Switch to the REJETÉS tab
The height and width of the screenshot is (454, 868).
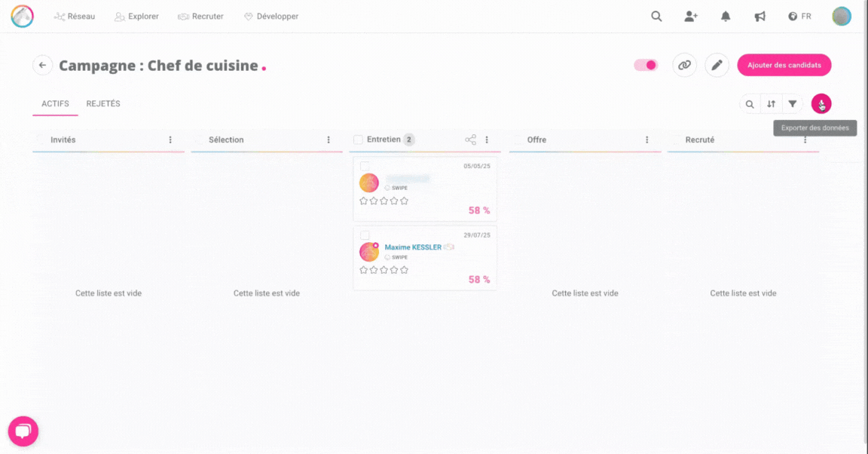point(103,104)
